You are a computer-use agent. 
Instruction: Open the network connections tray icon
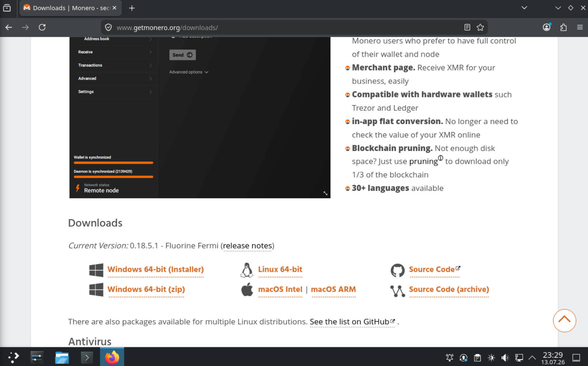(519, 358)
